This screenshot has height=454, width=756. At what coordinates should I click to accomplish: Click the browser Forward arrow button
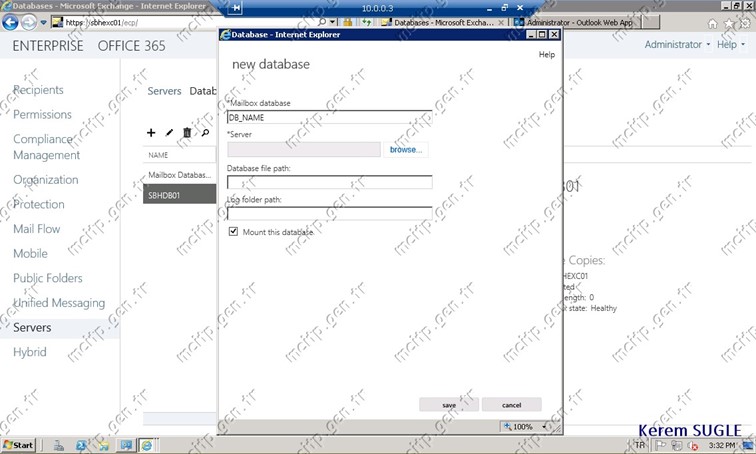click(29, 22)
